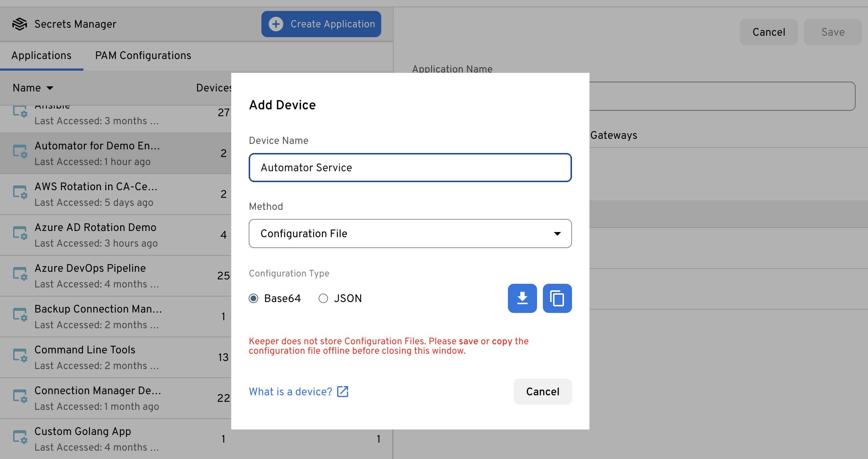Copy configuration to clipboard

point(557,298)
